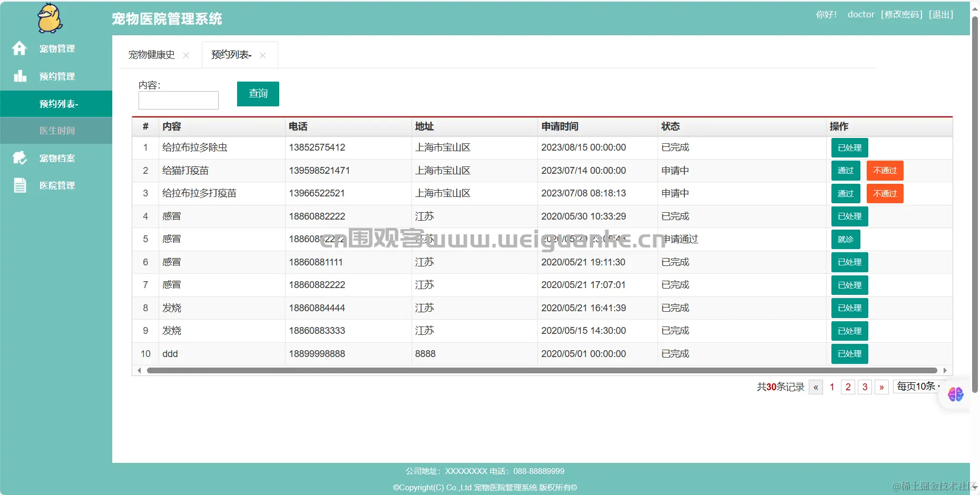This screenshot has height=495, width=980.
Task: Click 已处理 for ddd row
Action: (850, 354)
